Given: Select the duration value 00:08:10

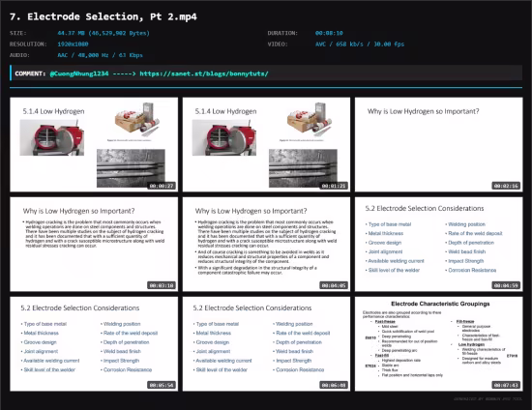Looking at the screenshot, I should 329,33.
